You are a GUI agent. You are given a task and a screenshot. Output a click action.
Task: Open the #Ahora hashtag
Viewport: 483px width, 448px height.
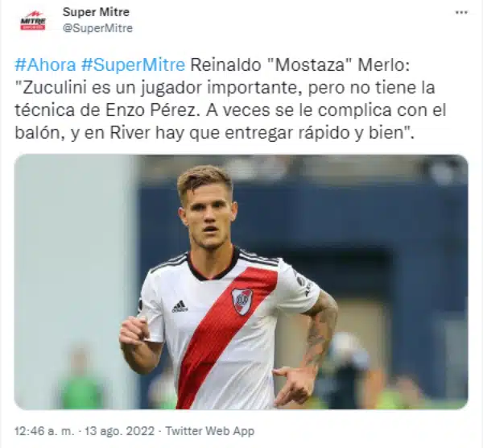pos(45,64)
